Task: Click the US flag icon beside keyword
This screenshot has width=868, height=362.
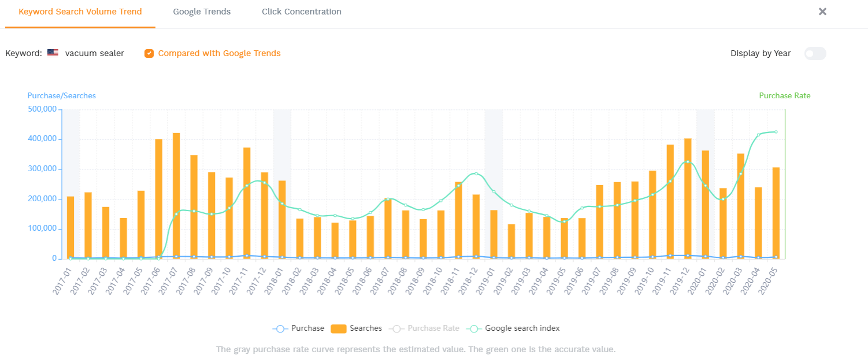Action: (x=53, y=53)
